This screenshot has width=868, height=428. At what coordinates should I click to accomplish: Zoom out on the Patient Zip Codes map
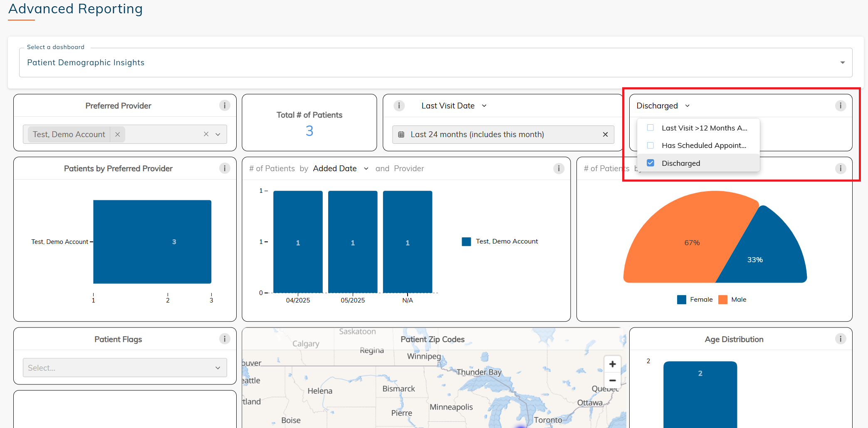pos(612,380)
